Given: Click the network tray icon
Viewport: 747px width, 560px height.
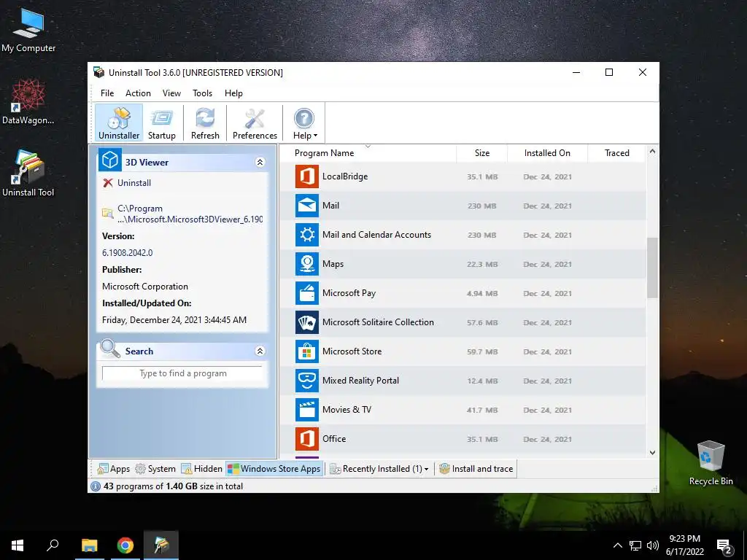Looking at the screenshot, I should pos(635,545).
